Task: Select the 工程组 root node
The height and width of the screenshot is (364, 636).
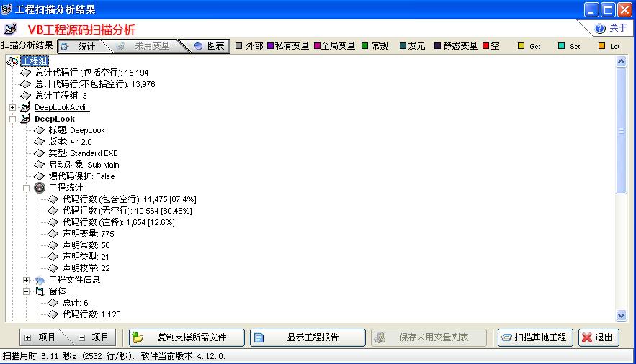Action: coord(35,61)
